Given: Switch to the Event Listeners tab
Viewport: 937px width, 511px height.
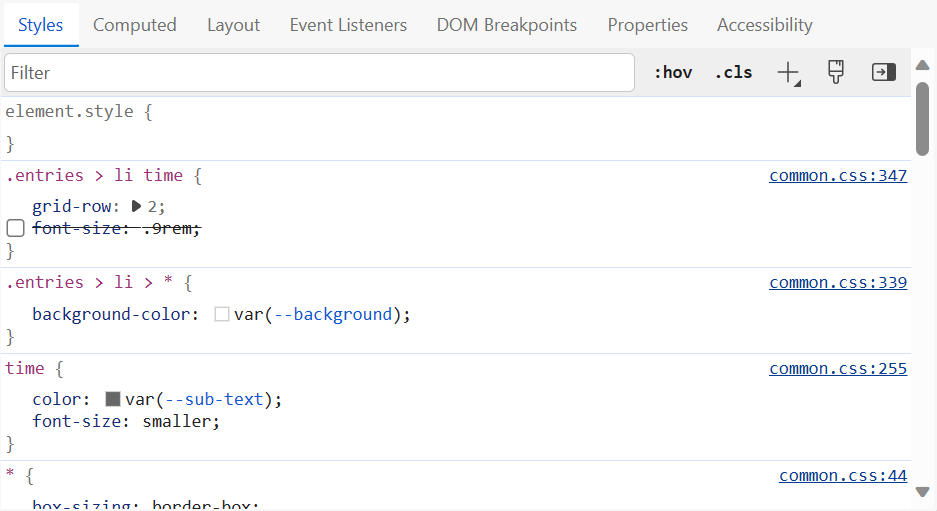Looking at the screenshot, I should [348, 25].
